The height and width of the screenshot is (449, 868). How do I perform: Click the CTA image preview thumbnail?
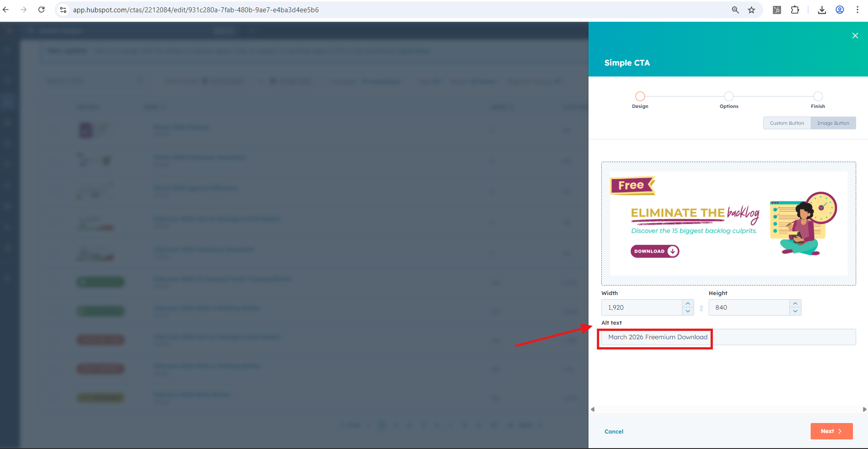(x=728, y=224)
